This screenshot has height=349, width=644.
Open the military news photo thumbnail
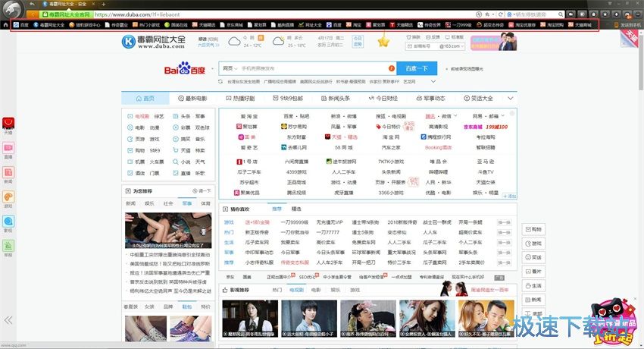pyautogui.click(x=168, y=230)
